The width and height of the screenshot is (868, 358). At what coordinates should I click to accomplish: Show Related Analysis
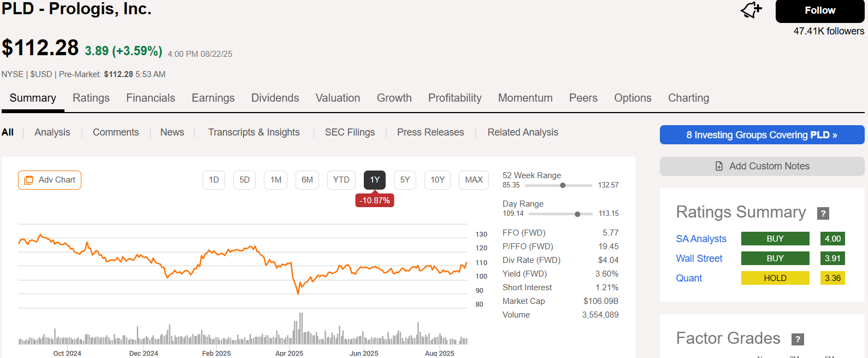pyautogui.click(x=523, y=132)
